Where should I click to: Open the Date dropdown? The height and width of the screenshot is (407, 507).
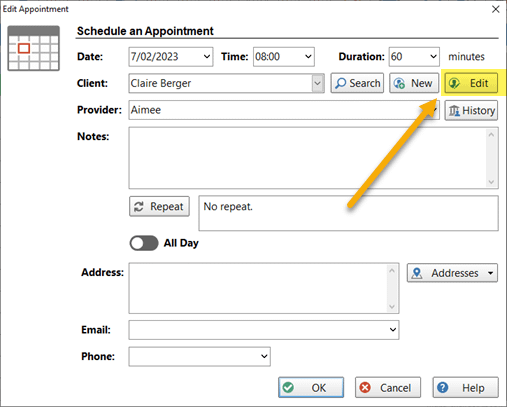(207, 57)
